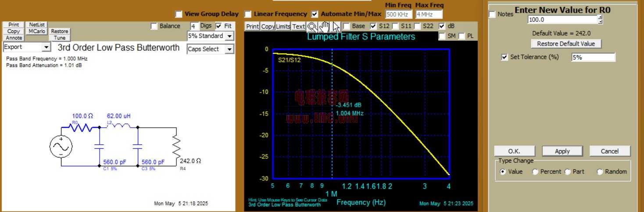644x212 pixels.
Task: Click plot panel Copy button
Action: pyautogui.click(x=268, y=26)
